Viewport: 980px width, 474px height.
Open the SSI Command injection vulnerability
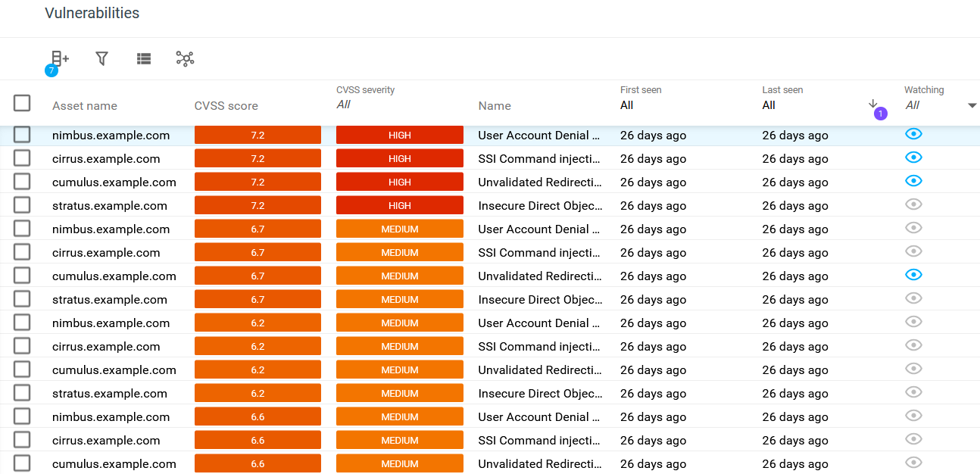click(x=540, y=158)
